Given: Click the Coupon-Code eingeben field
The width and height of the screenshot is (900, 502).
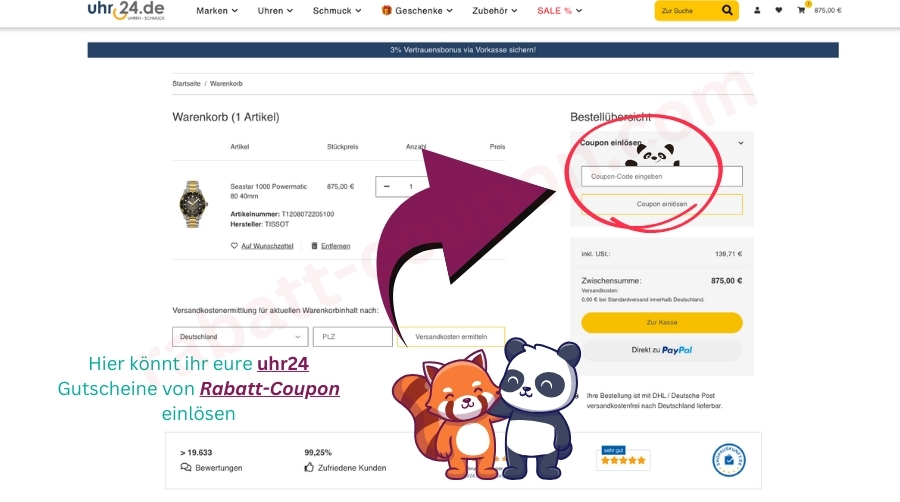Looking at the screenshot, I should tap(662, 176).
